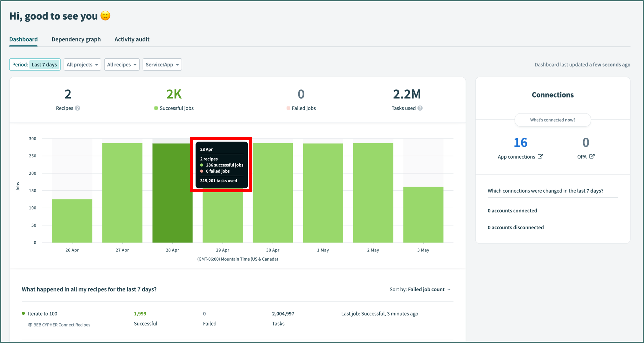
Task: Select the Dashboard tab
Action: pyautogui.click(x=23, y=39)
